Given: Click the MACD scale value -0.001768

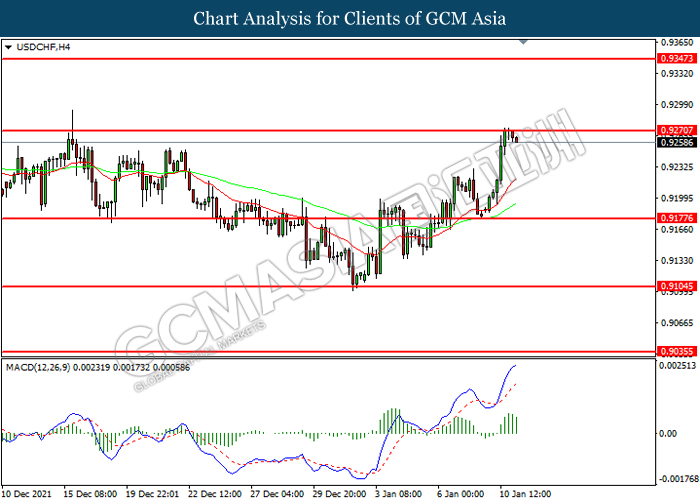Looking at the screenshot, I should (678, 479).
